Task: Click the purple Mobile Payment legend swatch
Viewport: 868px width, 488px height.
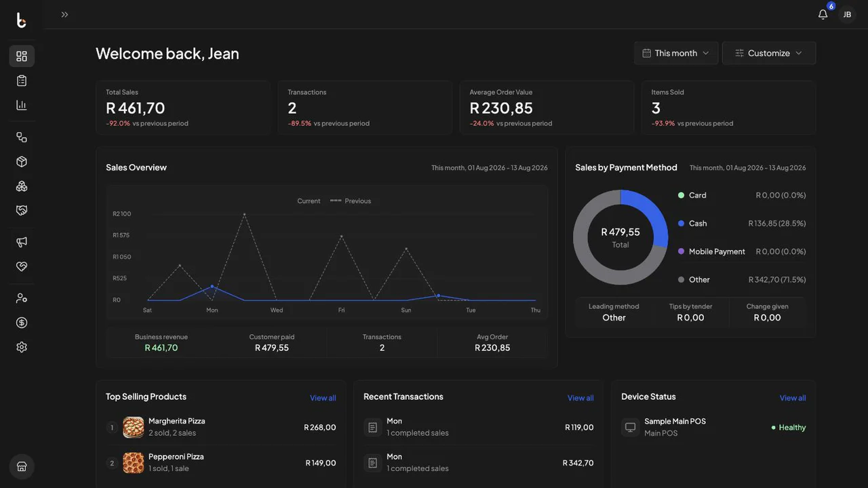Action: (681, 251)
